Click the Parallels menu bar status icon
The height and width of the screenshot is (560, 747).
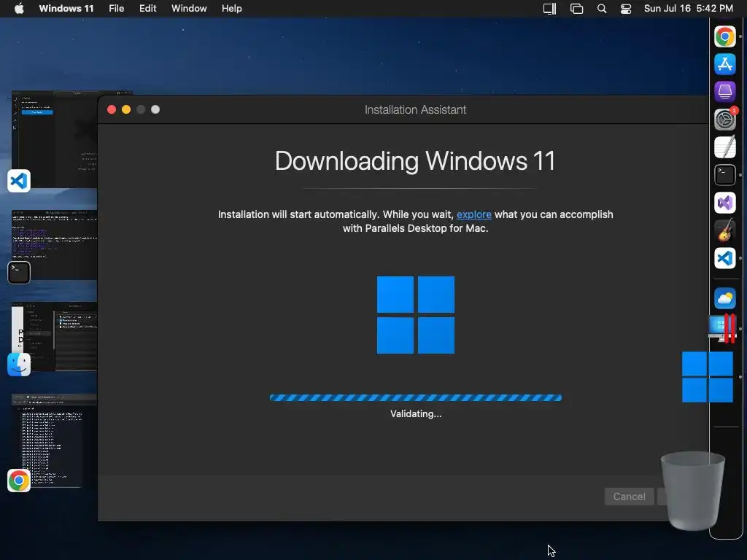pos(549,9)
